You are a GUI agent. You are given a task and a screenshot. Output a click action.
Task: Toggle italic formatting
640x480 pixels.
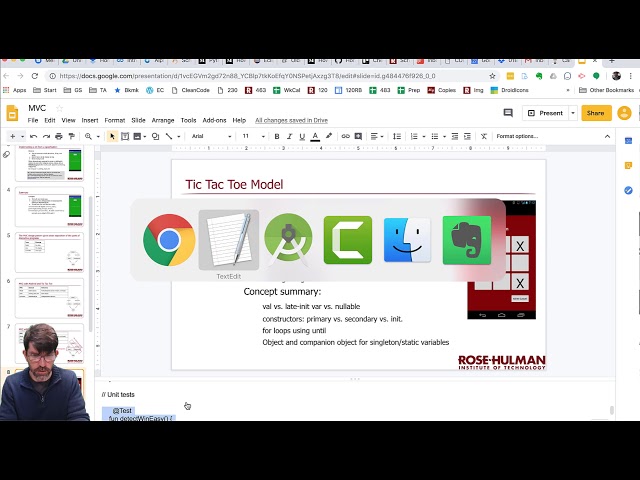289,136
